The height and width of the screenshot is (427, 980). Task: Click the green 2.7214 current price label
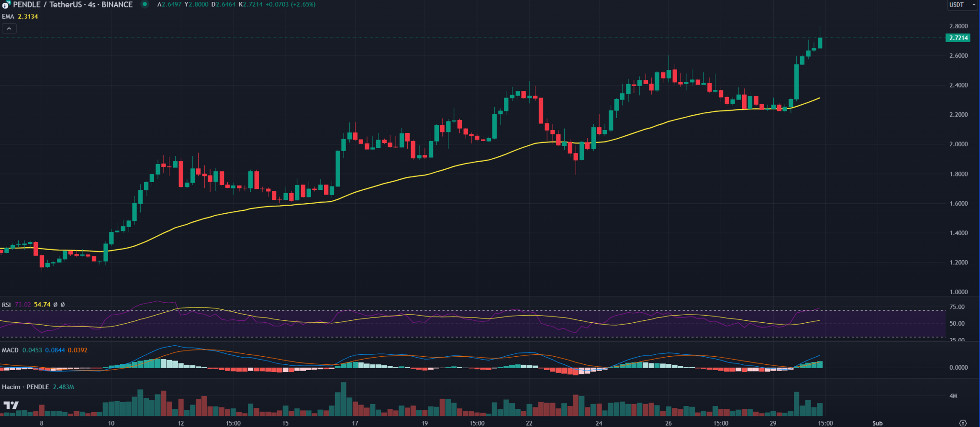pos(958,38)
